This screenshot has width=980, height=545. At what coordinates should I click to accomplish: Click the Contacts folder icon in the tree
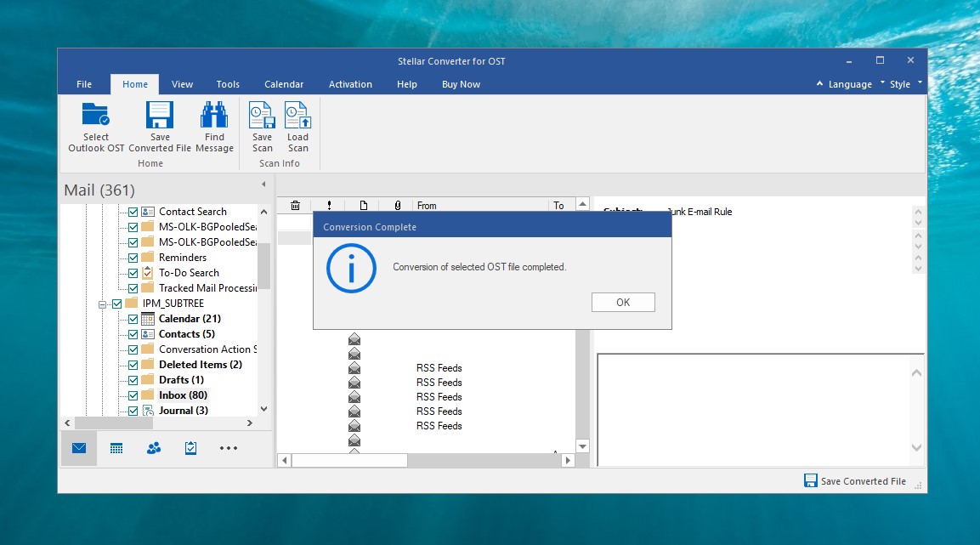(148, 334)
